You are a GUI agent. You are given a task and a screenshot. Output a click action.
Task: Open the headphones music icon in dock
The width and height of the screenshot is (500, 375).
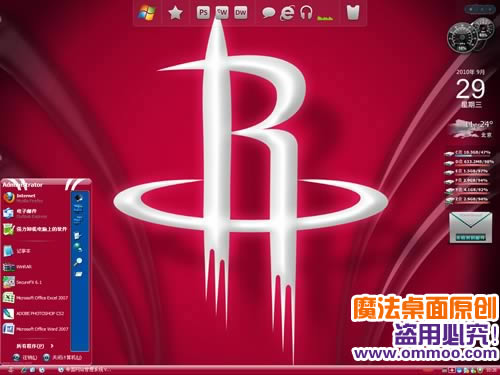tap(306, 13)
